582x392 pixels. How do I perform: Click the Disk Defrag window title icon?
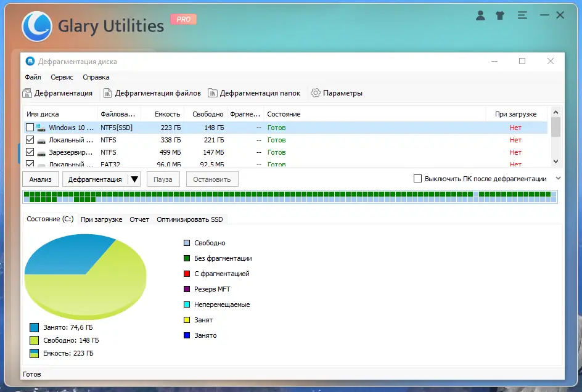[30, 61]
